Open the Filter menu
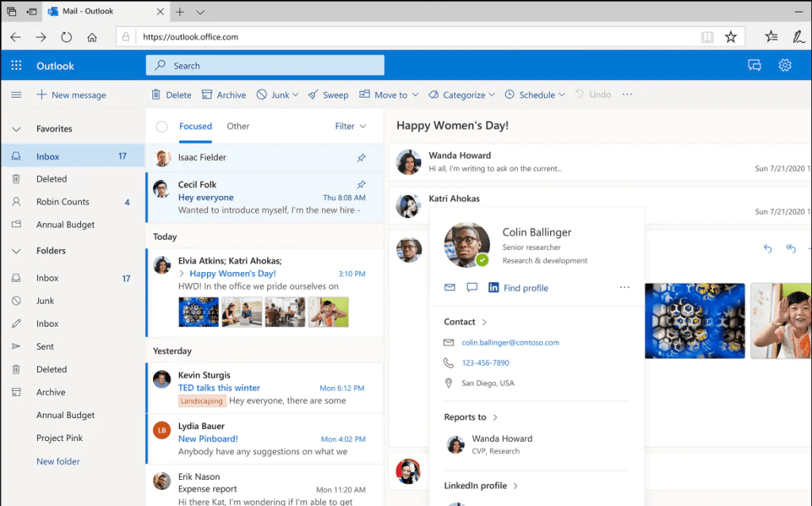Screen dimensions: 812x506 coord(350,125)
